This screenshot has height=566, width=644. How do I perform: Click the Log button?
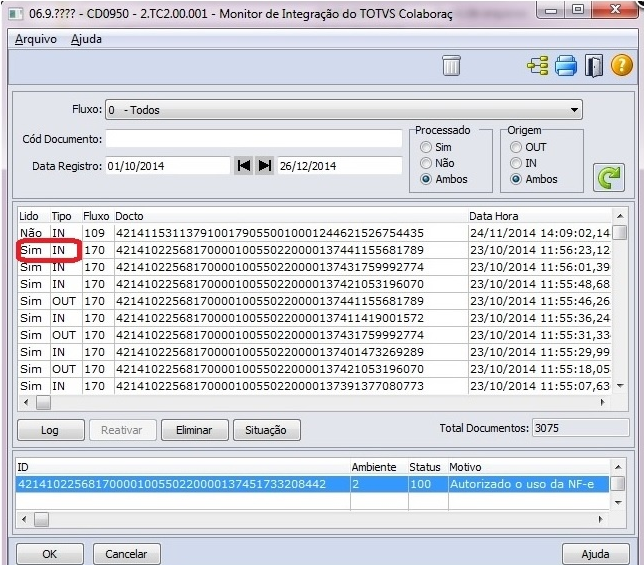[x=51, y=430]
